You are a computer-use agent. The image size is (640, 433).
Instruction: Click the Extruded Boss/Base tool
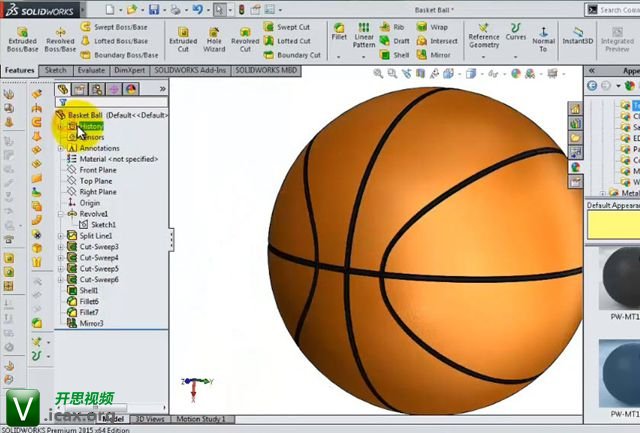coord(22,38)
